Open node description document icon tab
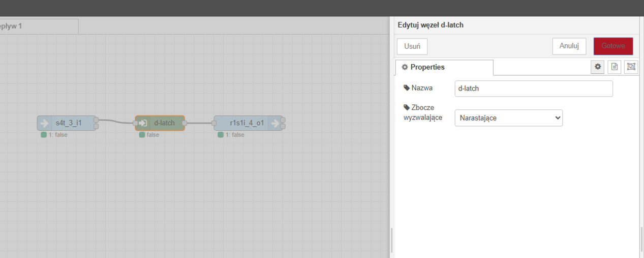The width and height of the screenshot is (644, 258). coord(614,67)
